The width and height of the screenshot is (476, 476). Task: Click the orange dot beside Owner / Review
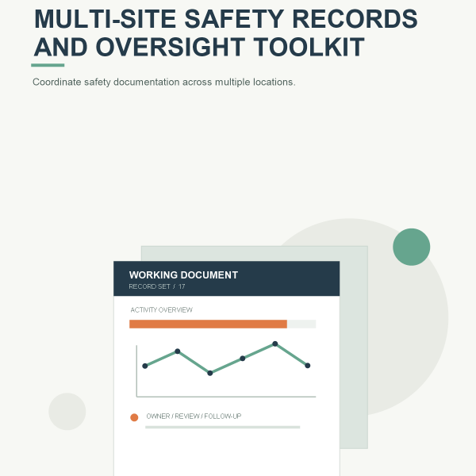[x=134, y=417]
